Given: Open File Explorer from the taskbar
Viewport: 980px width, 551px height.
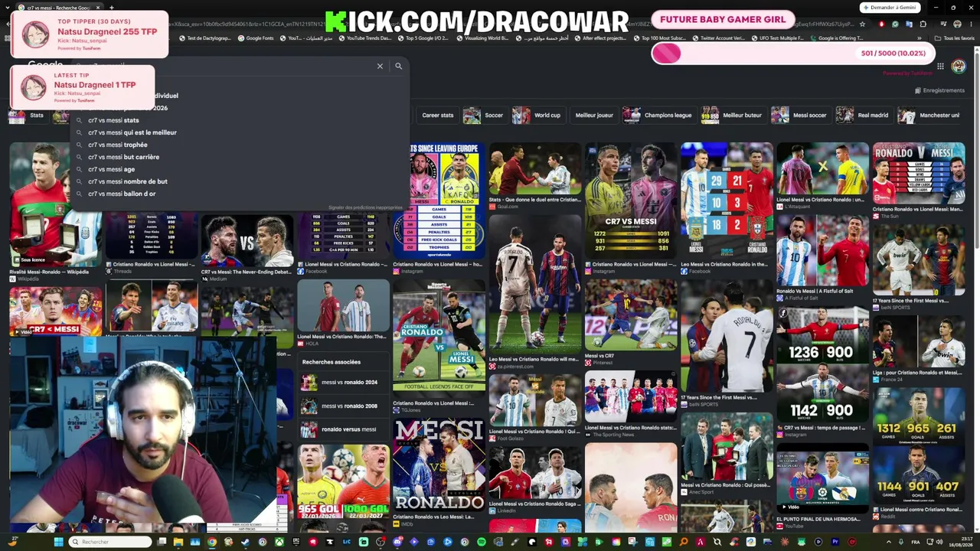Looking at the screenshot, I should pos(178,542).
